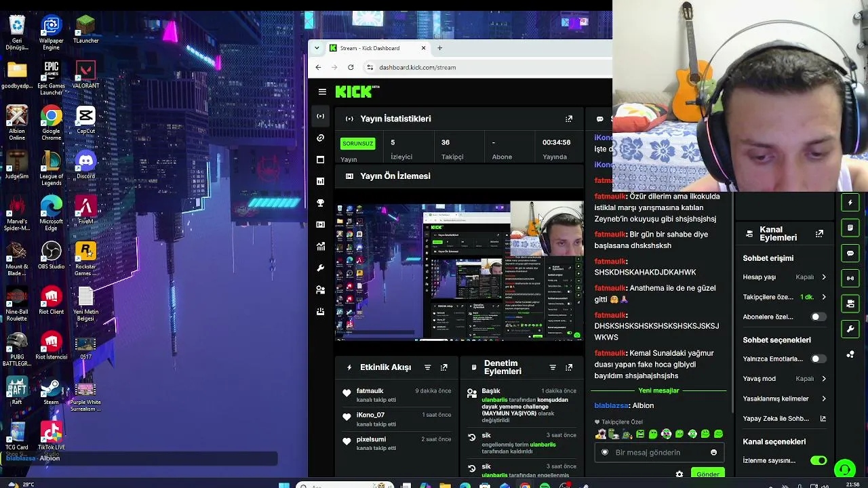Click iKono_07 in the activity feed
This screenshot has width=868, height=488.
pos(371,415)
